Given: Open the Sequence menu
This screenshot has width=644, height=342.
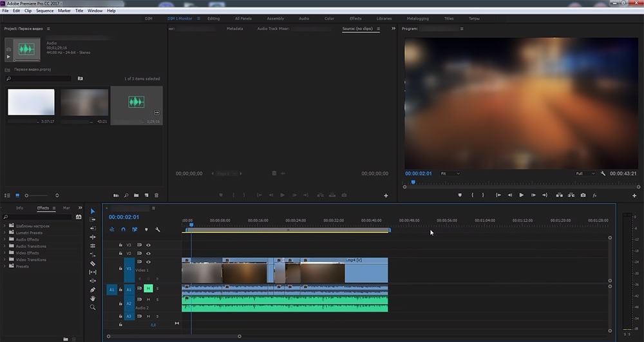Looking at the screenshot, I should click(x=45, y=11).
